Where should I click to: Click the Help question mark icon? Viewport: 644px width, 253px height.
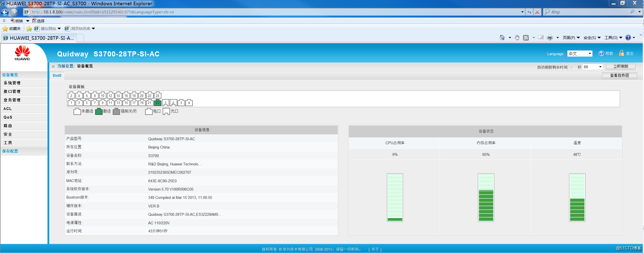point(601,53)
